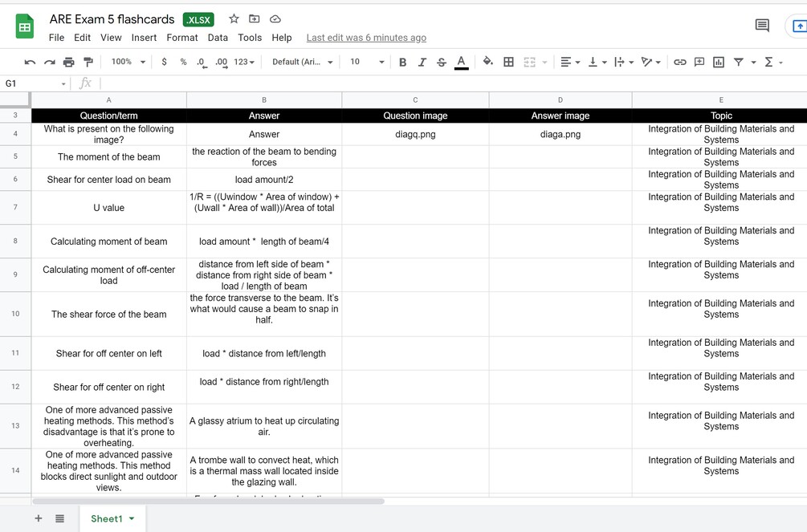This screenshot has width=807, height=532.
Task: Rename document title ARE Exam 5 flashcards
Action: (112, 19)
